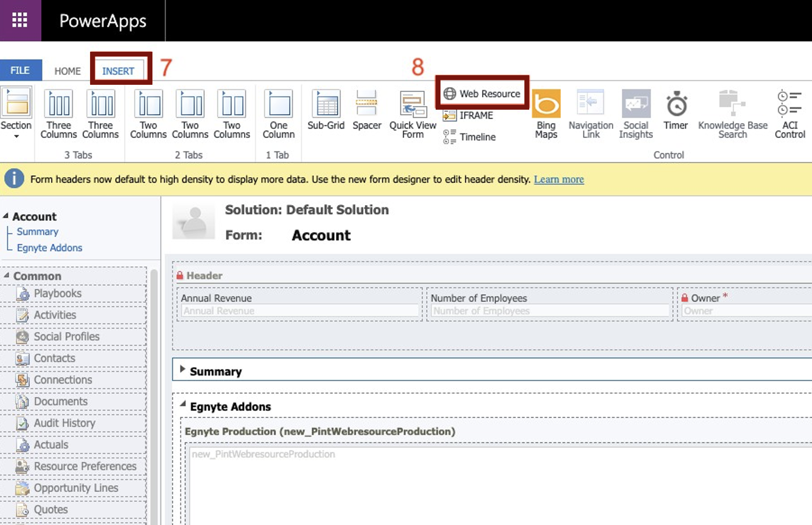Insert a Timeline control
812x525 pixels.
[469, 137]
